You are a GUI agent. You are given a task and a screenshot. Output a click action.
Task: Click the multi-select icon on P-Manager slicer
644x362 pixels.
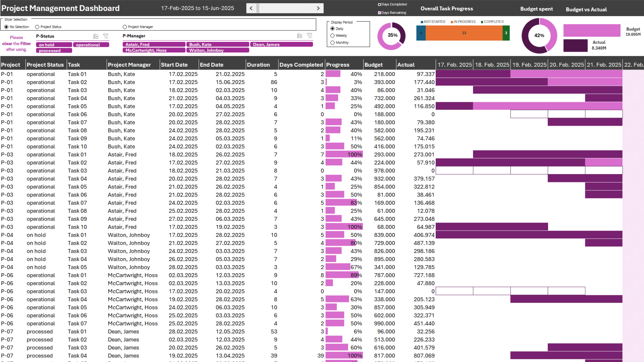(300, 36)
